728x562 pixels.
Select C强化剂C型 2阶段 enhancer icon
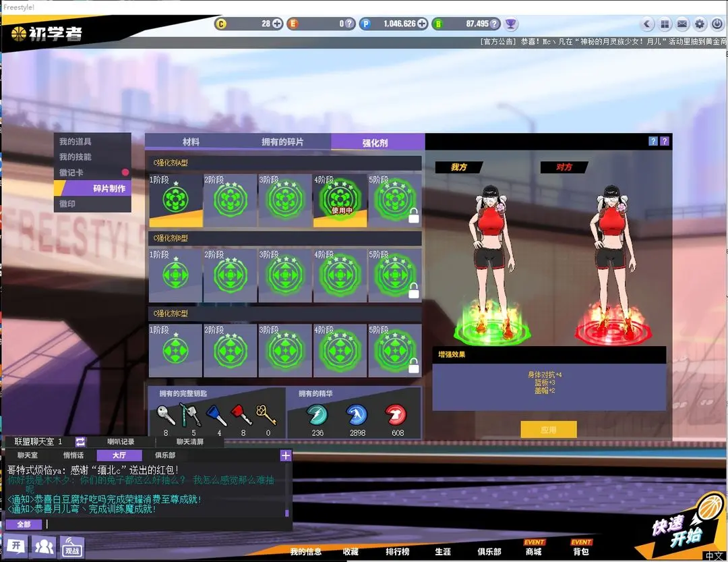[x=231, y=351]
